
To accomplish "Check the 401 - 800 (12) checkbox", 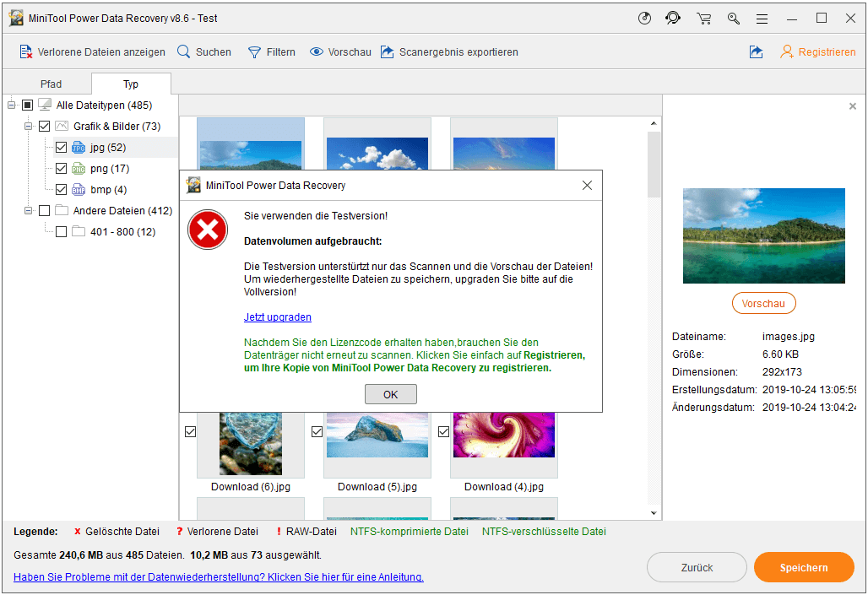I will [x=62, y=231].
